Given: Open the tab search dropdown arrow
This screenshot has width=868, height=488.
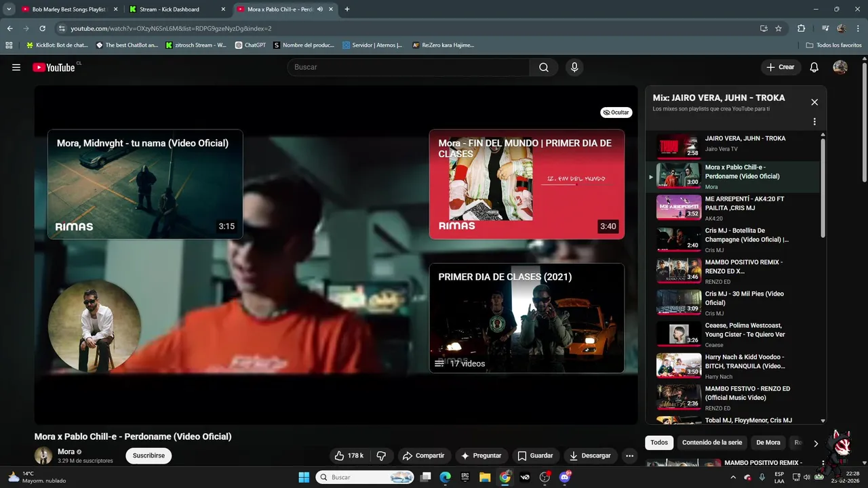Looking at the screenshot, I should click(x=9, y=9).
